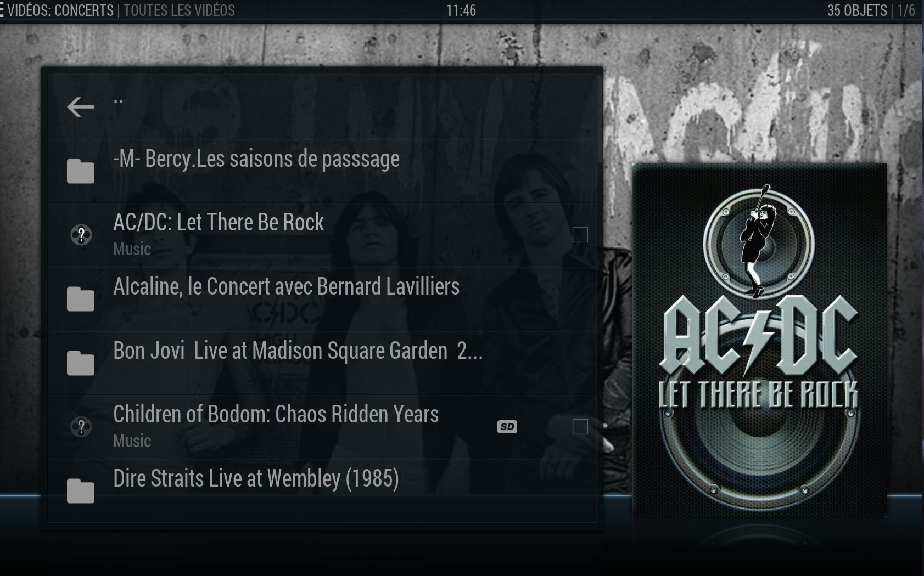Viewport: 924px width, 576px height.
Task: Click the Vidéos: Concerts breadcrumb
Action: [60, 10]
